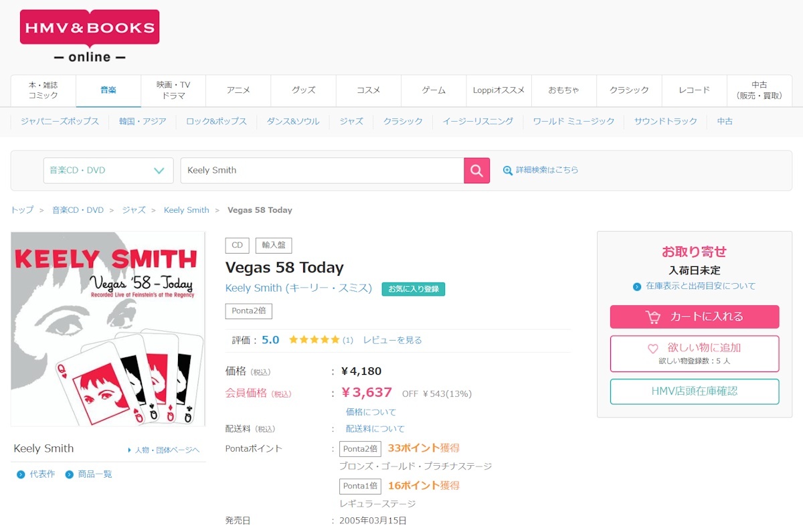Open artist link Keely Smith (キーリー・スミス)
Viewport: 803px width, 532px height.
298,288
